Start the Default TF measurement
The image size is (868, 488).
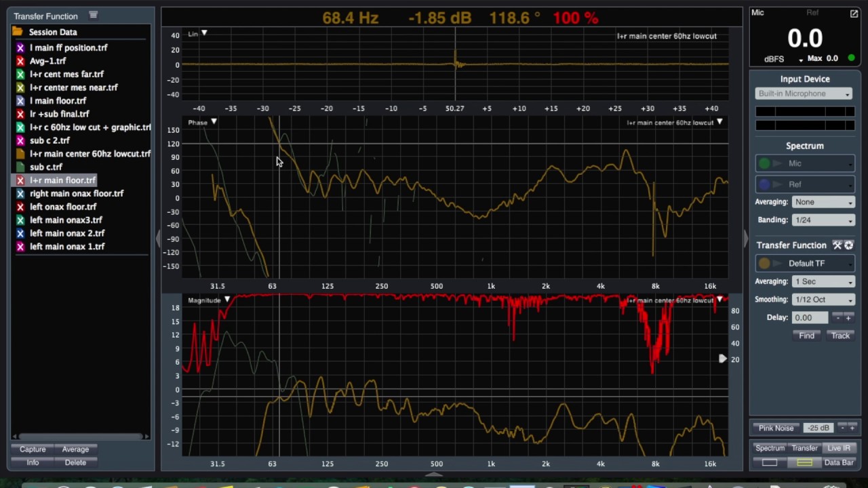777,264
